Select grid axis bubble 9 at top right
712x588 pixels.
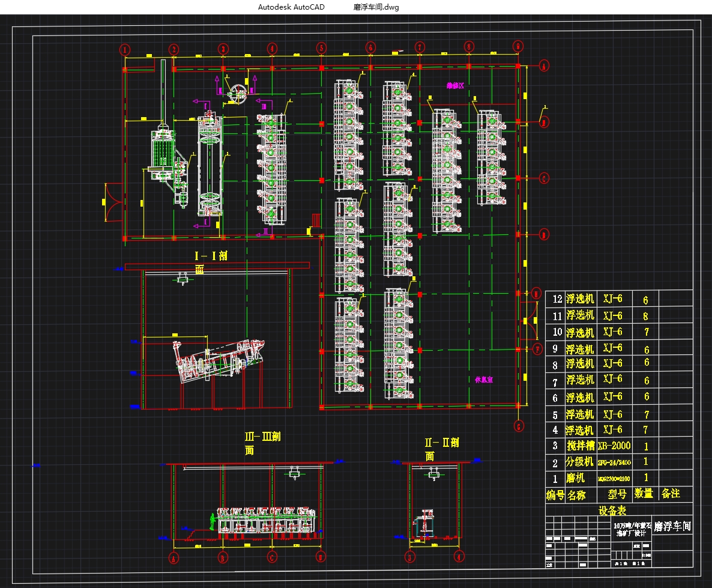point(518,46)
